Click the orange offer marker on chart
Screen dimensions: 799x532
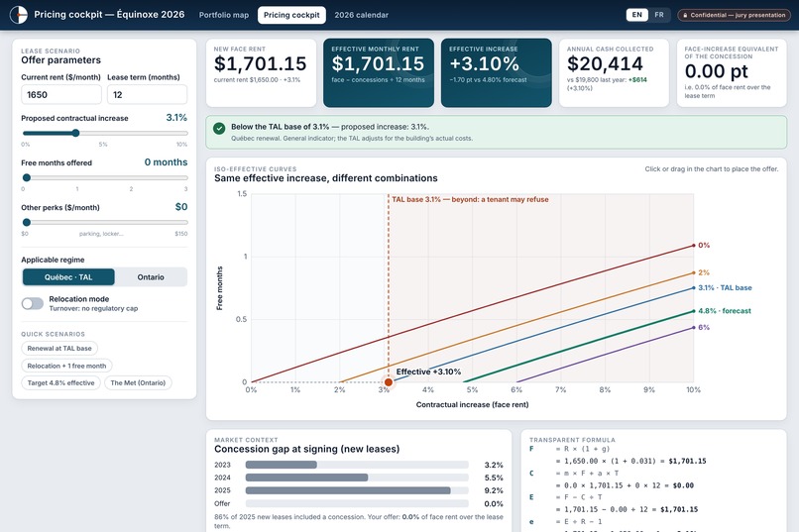389,382
